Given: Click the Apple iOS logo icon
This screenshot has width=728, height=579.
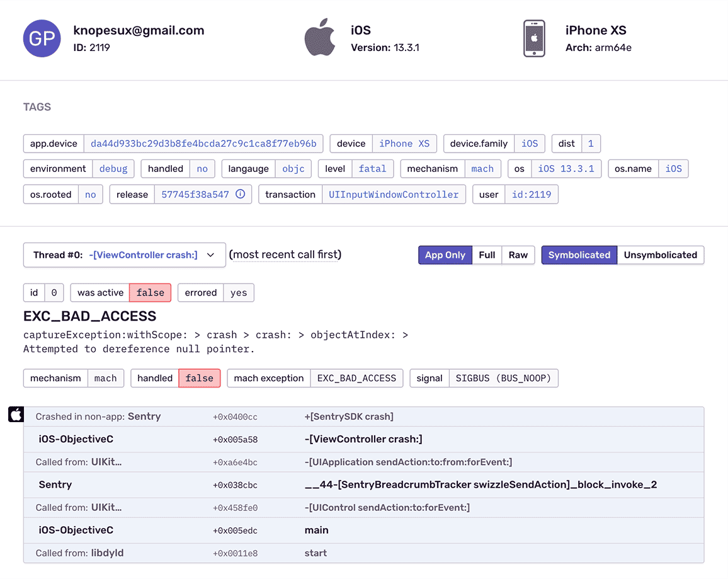Looking at the screenshot, I should tap(320, 38).
